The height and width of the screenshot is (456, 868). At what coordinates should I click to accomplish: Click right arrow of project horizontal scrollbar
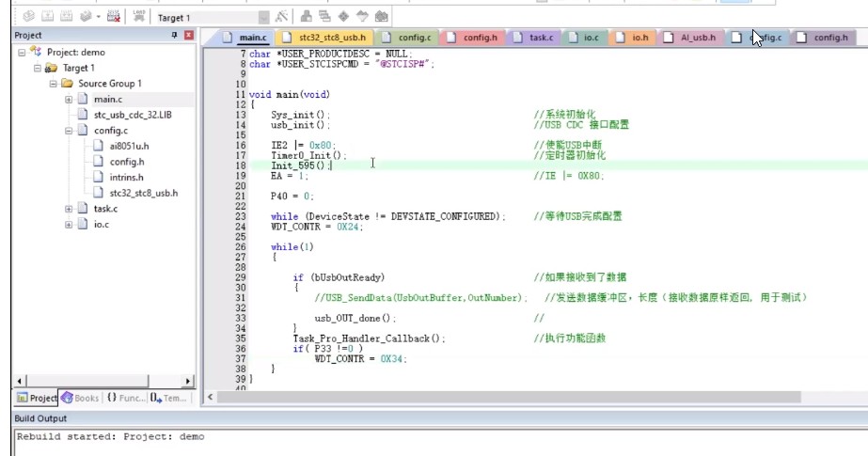click(188, 381)
